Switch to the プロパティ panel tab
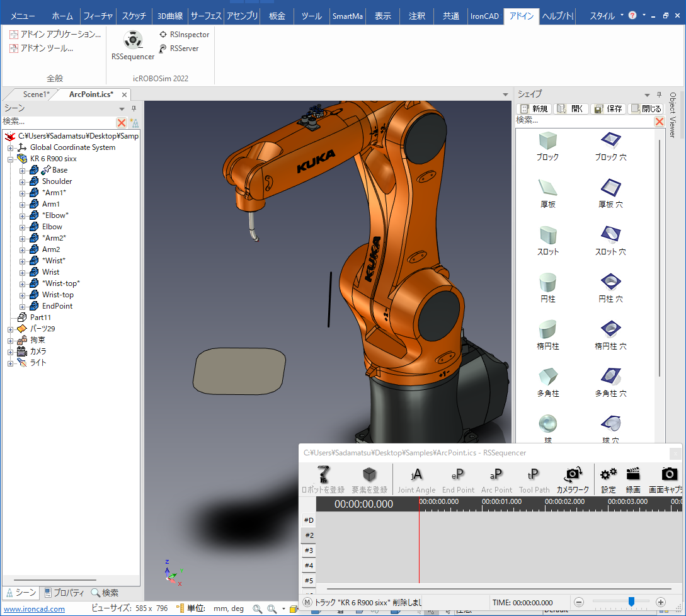 64,593
